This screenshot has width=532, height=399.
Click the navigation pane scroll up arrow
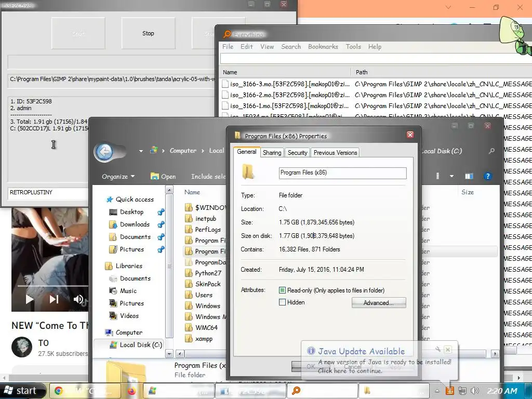[169, 190]
